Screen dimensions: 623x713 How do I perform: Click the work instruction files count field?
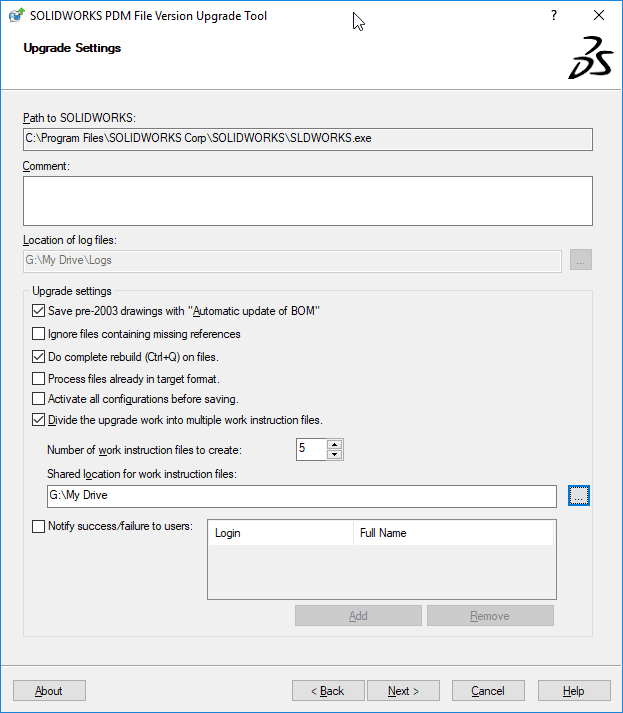[x=311, y=449]
